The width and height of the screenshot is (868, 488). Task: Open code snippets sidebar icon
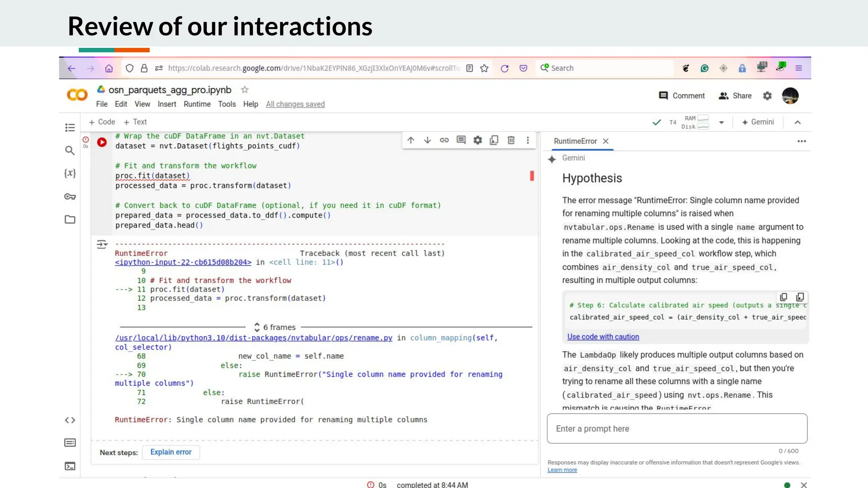(70, 420)
